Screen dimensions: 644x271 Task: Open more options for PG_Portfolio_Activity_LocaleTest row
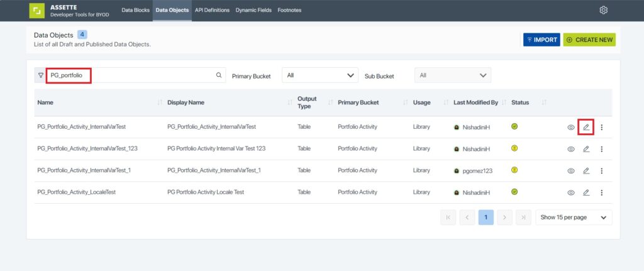pos(602,192)
